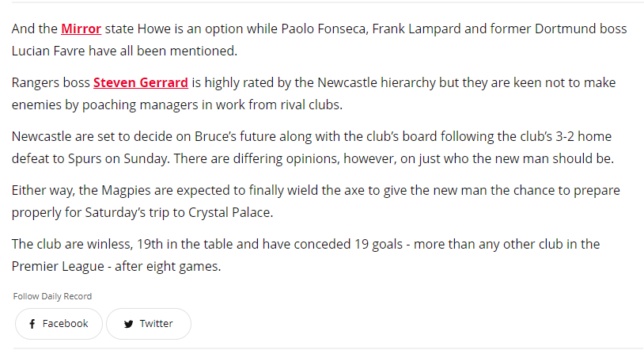Click the name 'Paolo Fonseca' in the article
644x350 pixels.
point(324,29)
